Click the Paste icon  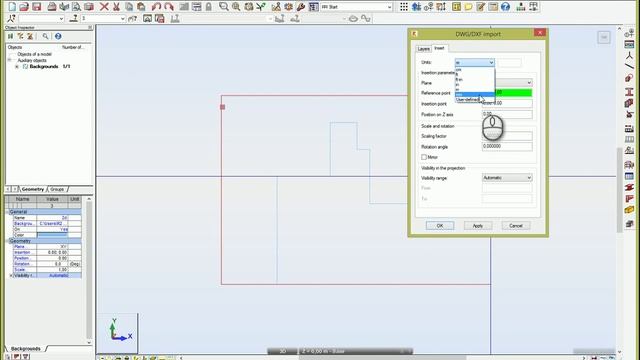(141, 7)
